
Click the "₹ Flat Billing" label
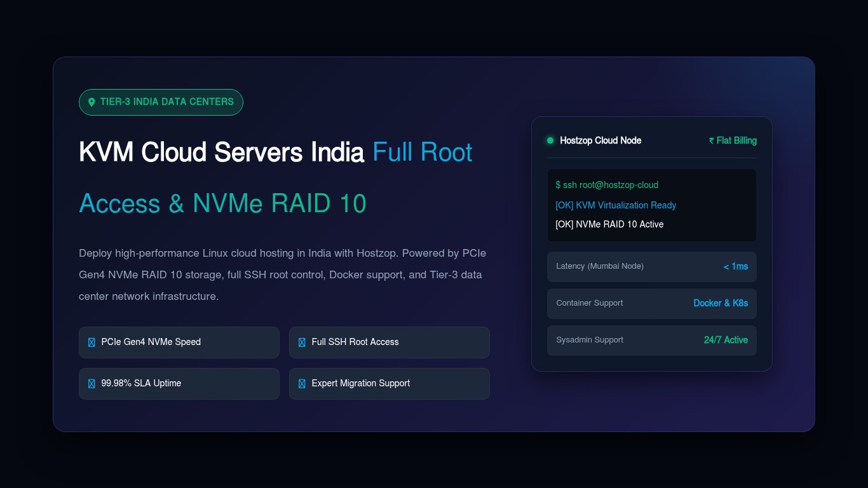coord(733,140)
